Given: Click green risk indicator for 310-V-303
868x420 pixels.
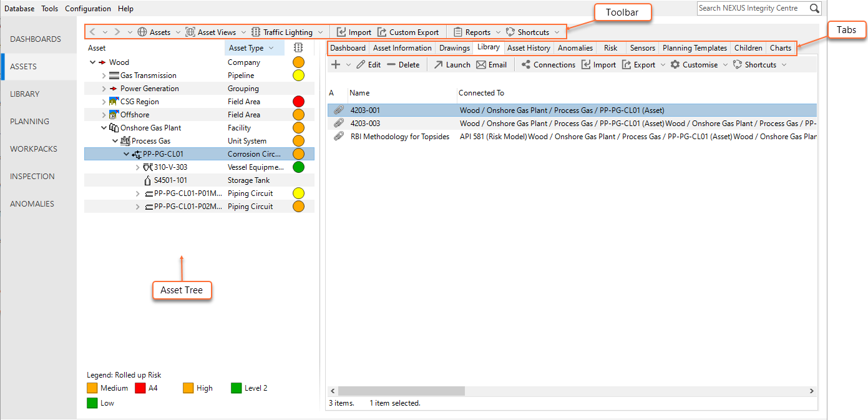Looking at the screenshot, I should click(298, 167).
